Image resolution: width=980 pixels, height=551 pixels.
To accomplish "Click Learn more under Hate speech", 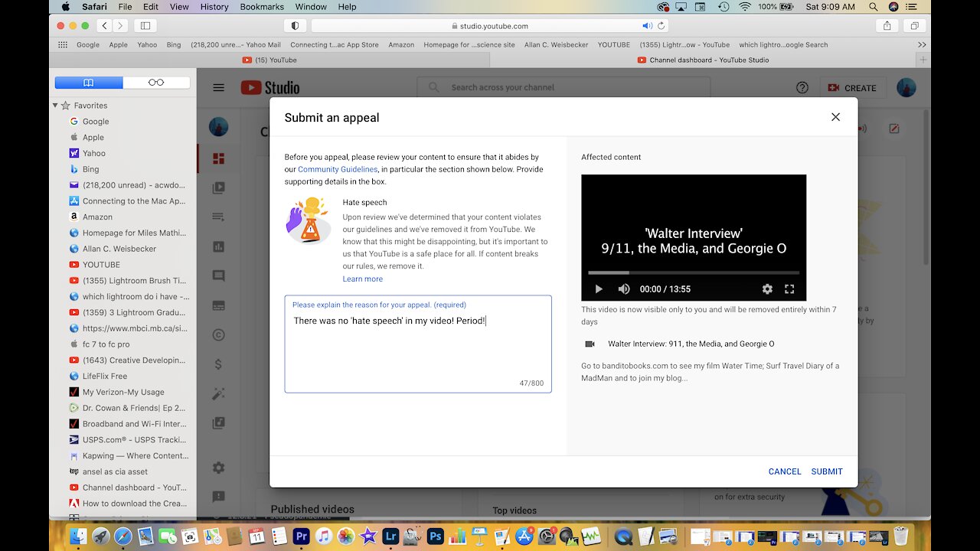I will (x=362, y=279).
